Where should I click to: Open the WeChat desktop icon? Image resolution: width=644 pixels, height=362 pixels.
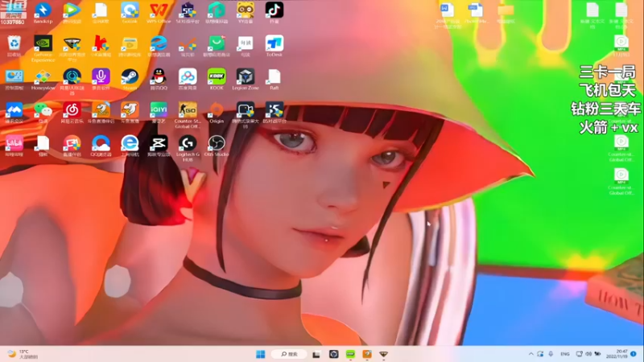coord(43,113)
